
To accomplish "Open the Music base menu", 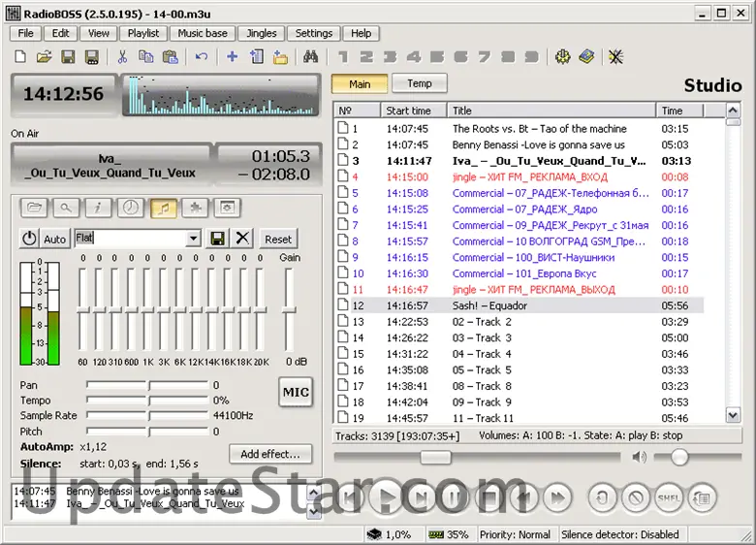I will [x=203, y=33].
